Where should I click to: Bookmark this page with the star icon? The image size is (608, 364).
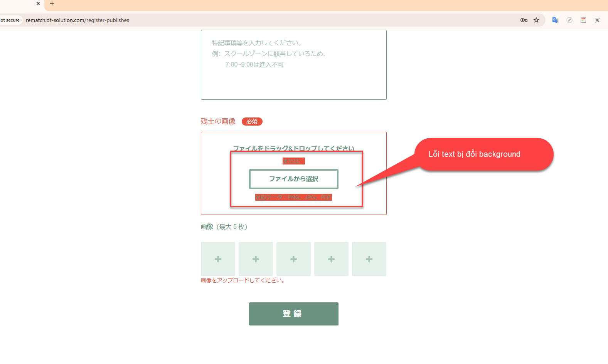(536, 20)
